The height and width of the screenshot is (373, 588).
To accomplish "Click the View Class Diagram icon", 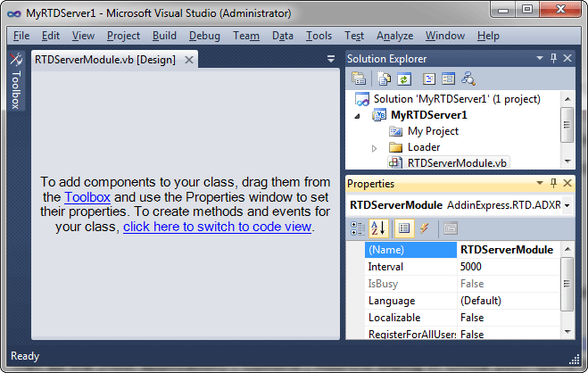I will coord(468,79).
